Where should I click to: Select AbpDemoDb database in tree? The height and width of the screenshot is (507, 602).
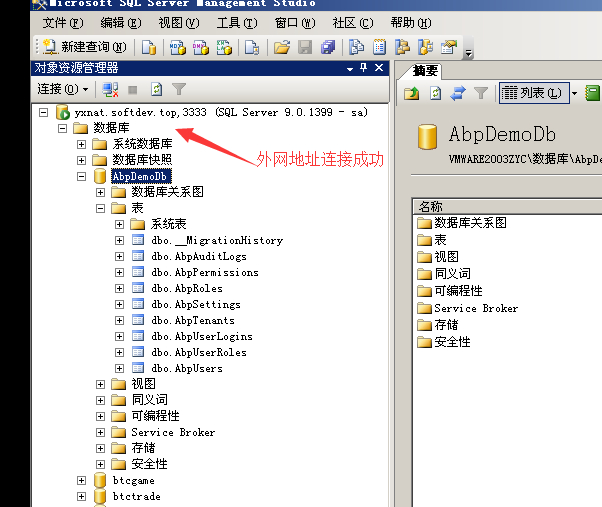coord(141,177)
